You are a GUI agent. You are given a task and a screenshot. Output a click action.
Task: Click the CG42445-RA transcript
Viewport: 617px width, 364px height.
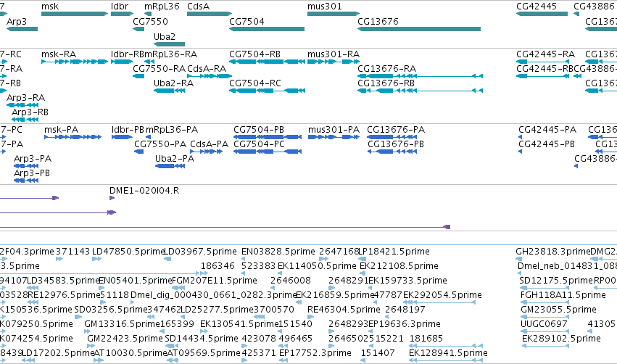(x=542, y=62)
